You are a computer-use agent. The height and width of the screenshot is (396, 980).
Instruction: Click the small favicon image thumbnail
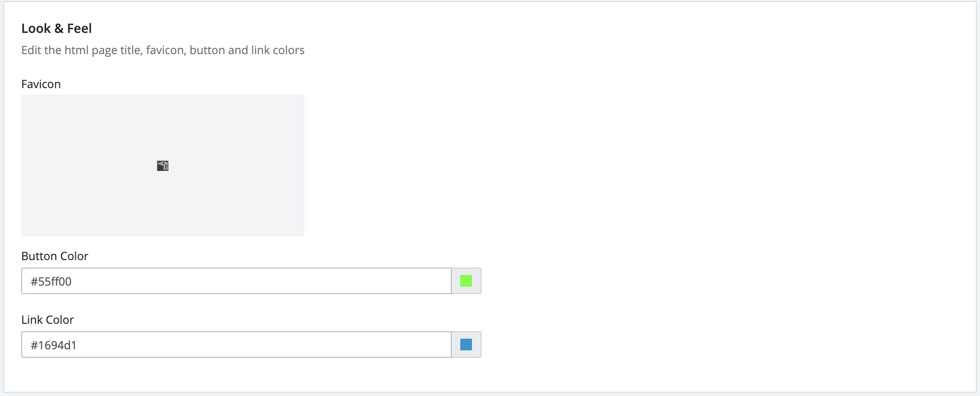[163, 166]
